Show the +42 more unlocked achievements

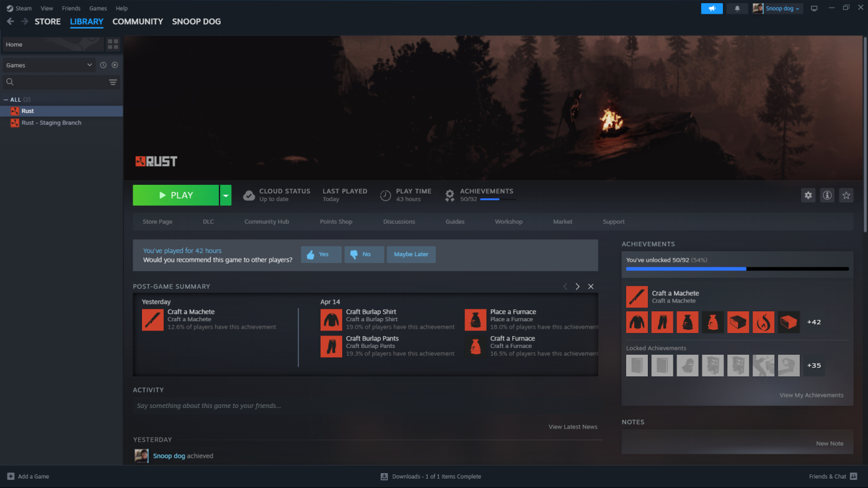tap(814, 322)
